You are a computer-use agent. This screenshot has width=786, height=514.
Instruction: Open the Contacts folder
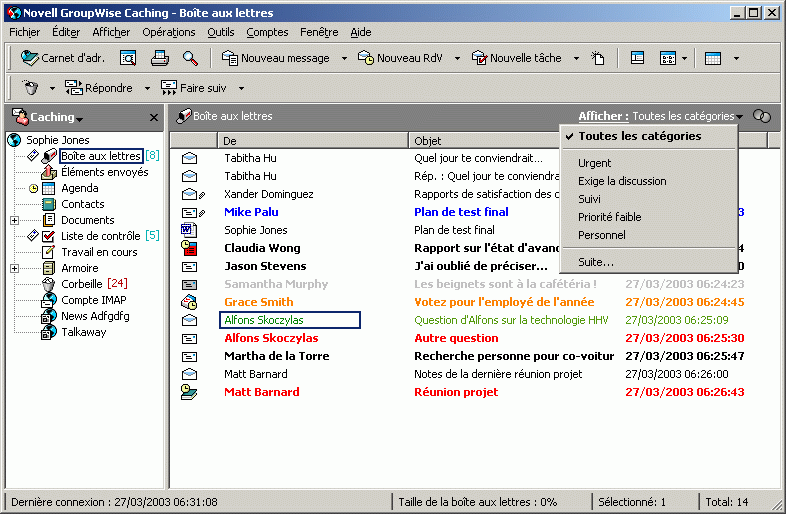tap(83, 204)
